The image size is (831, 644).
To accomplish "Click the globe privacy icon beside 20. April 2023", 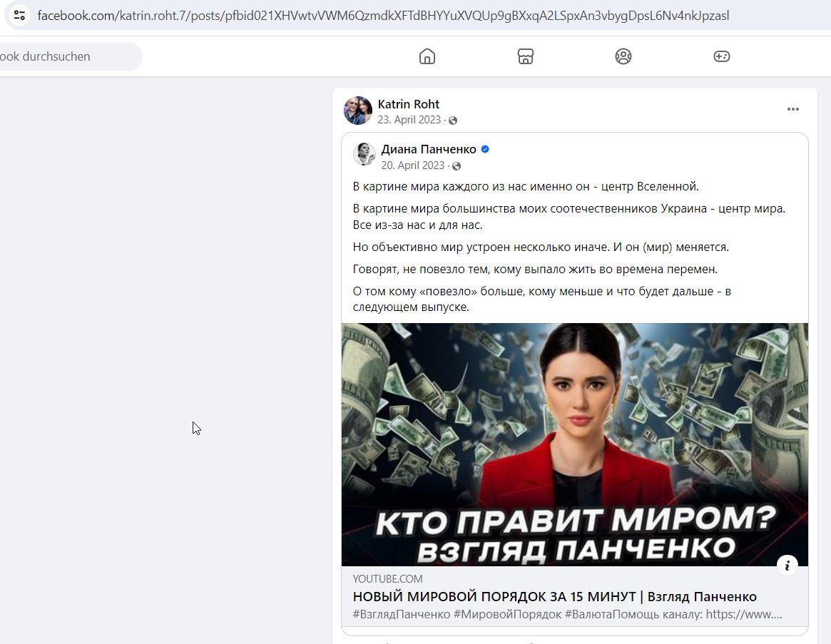I will tap(457, 166).
